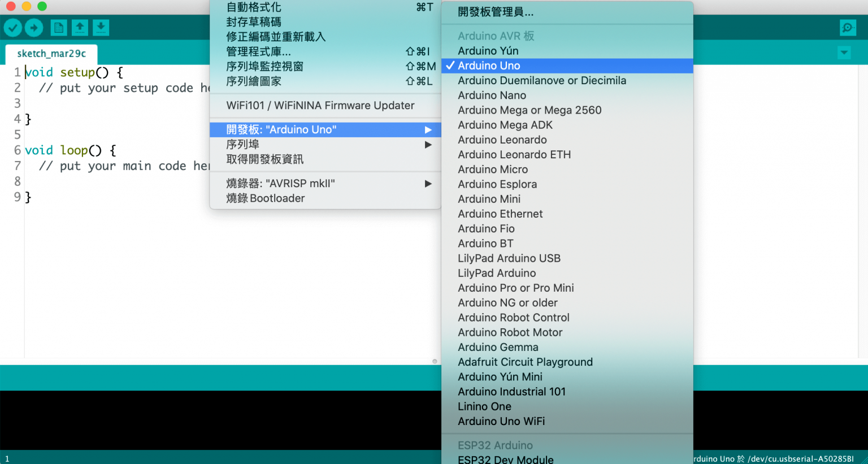Open 開發板管理員 boards manager

(495, 12)
